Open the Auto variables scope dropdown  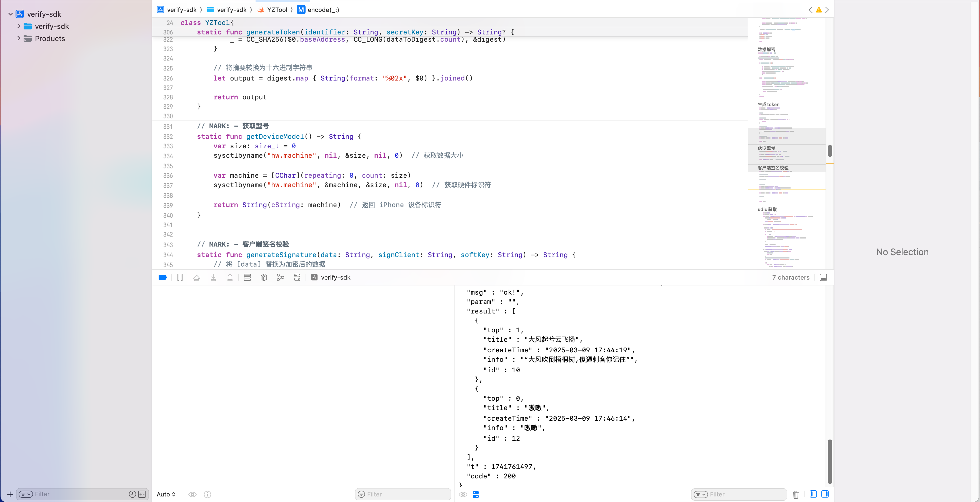(166, 494)
